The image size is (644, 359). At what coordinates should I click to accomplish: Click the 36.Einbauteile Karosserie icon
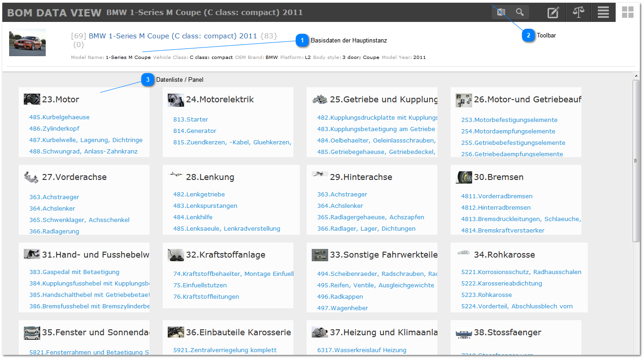tap(176, 332)
